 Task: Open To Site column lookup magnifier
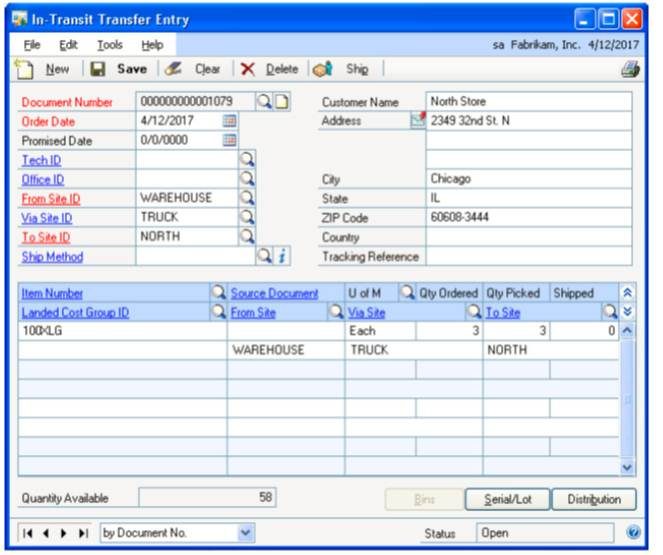(610, 312)
